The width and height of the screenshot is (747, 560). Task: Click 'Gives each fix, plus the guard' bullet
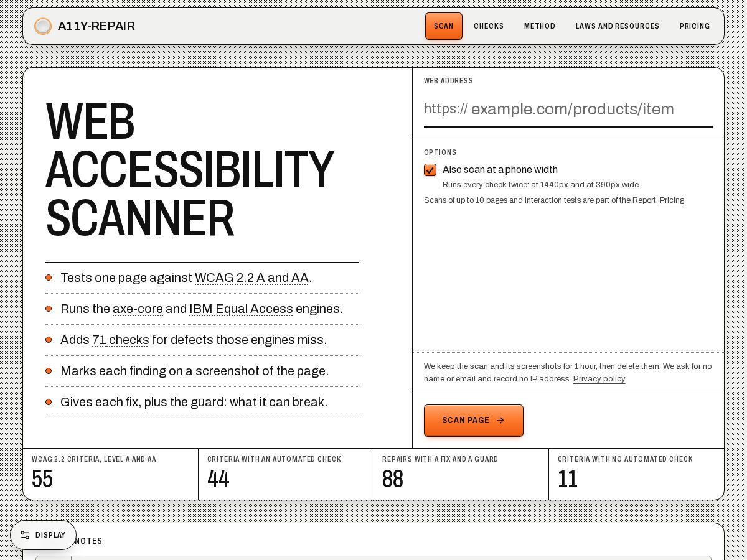click(194, 403)
